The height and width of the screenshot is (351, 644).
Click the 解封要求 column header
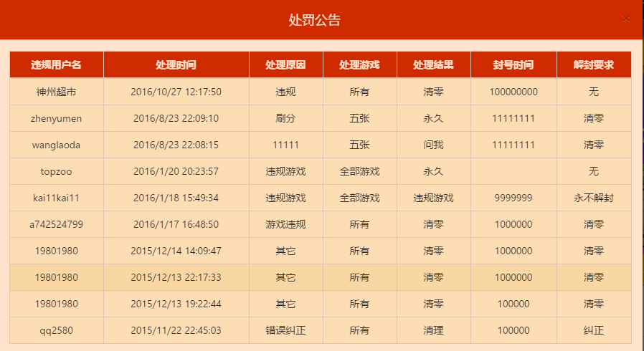point(593,64)
